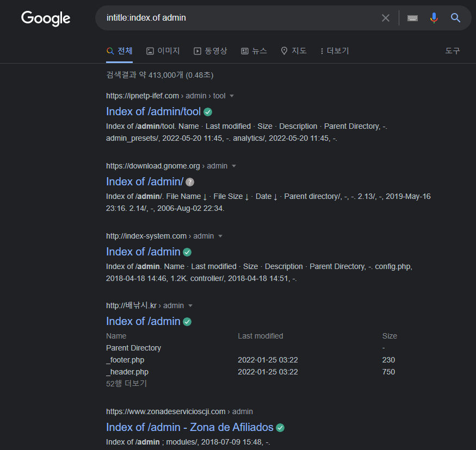Switch to the 지도 tab
Screen dimensions: 476x450
pos(294,51)
